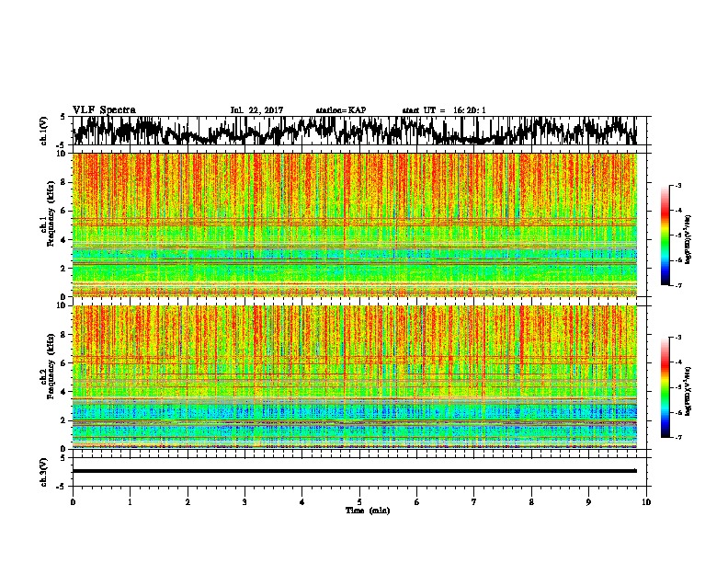Click the ch.2 spectrogram "2" kHz tick label
This screenshot has height=563, width=728.
click(x=64, y=420)
